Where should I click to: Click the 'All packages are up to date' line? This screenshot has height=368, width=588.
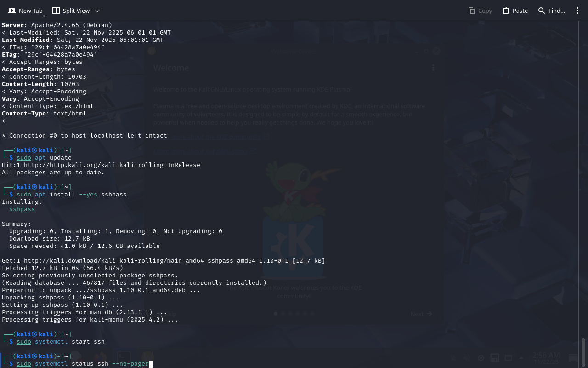click(53, 172)
